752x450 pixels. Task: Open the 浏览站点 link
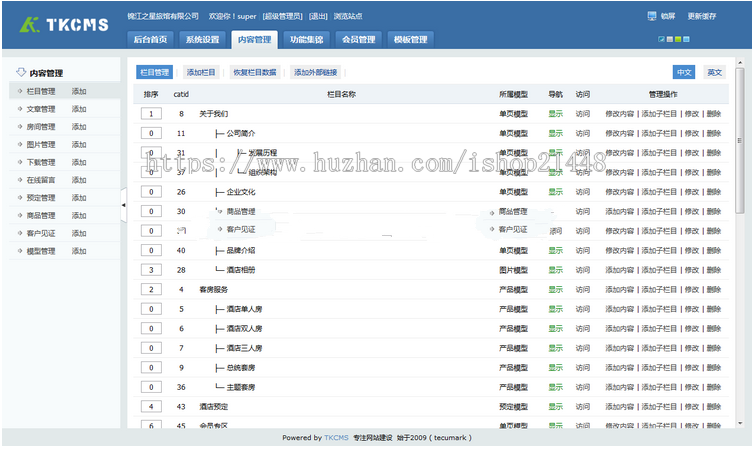pyautogui.click(x=348, y=16)
